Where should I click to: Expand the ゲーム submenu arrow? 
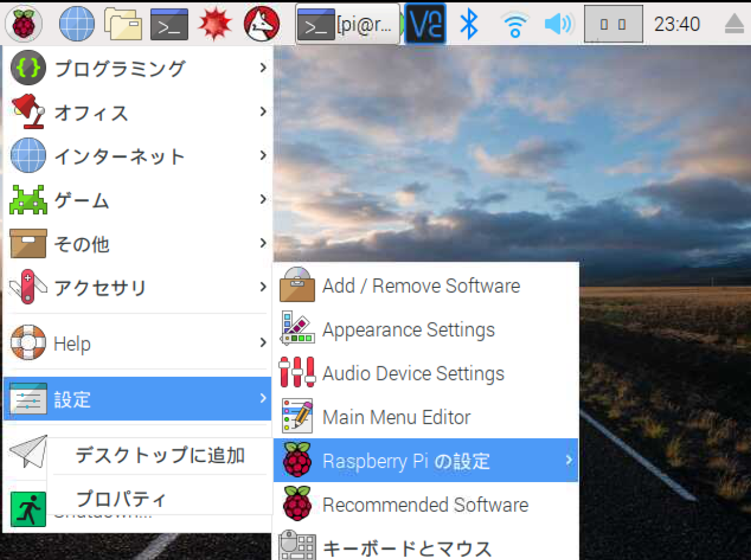click(263, 199)
